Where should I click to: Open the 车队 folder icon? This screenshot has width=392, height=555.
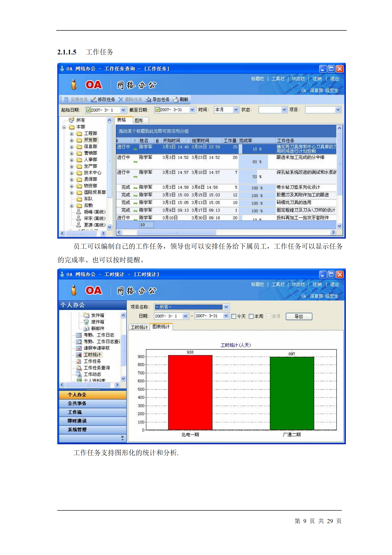79,199
